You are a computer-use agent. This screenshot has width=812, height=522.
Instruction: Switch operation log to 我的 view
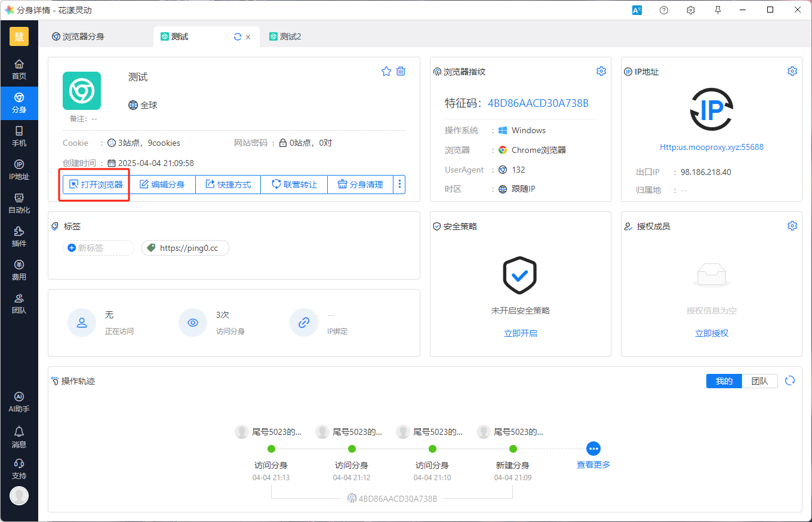click(x=724, y=381)
